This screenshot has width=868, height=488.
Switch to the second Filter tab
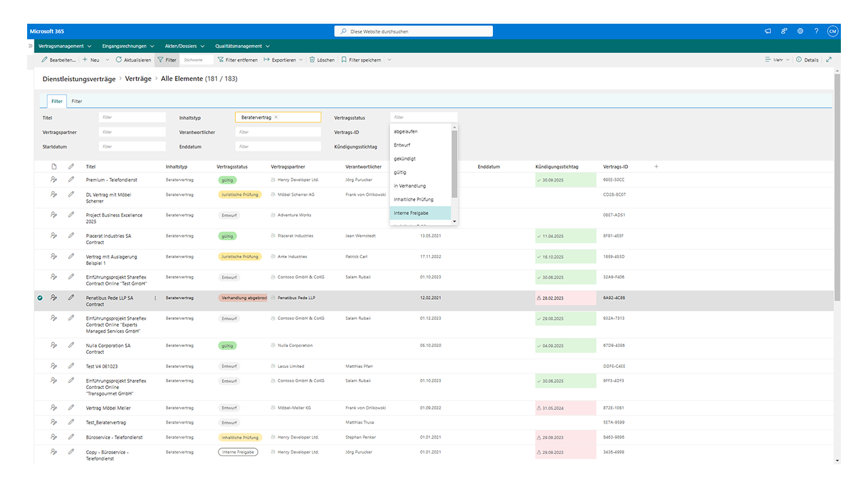77,101
